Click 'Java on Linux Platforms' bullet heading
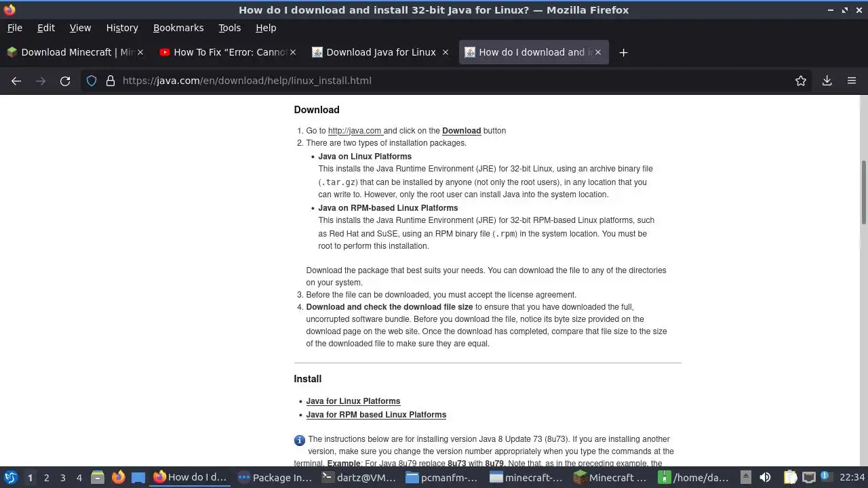The image size is (868, 488). coord(365,157)
